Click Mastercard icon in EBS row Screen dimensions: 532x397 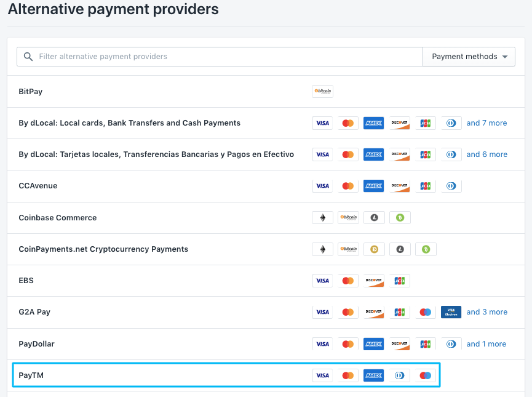click(347, 281)
